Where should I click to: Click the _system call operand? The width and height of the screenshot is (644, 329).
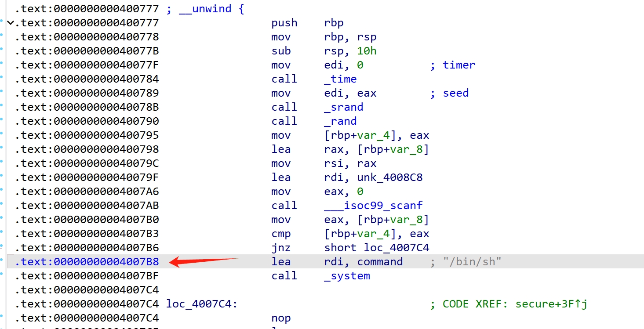(347, 276)
